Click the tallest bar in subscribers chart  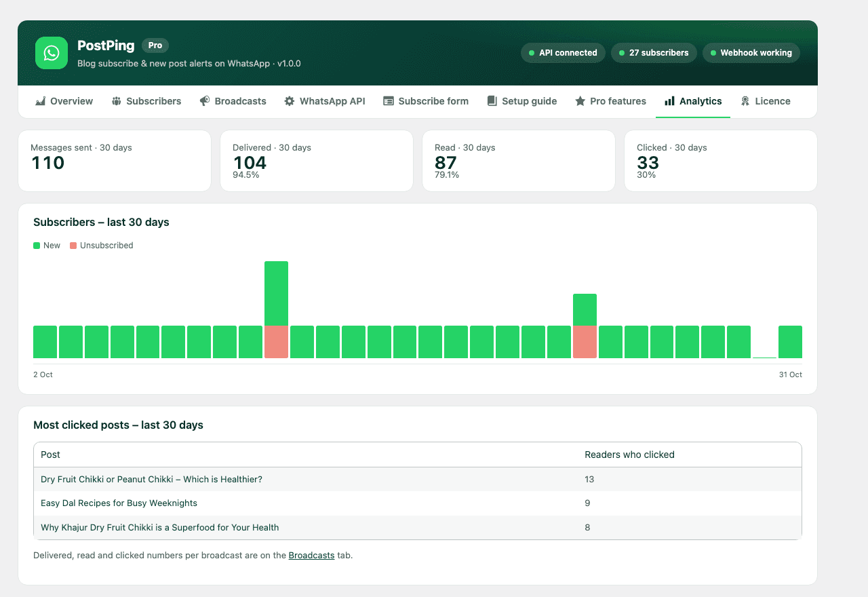pyautogui.click(x=276, y=309)
